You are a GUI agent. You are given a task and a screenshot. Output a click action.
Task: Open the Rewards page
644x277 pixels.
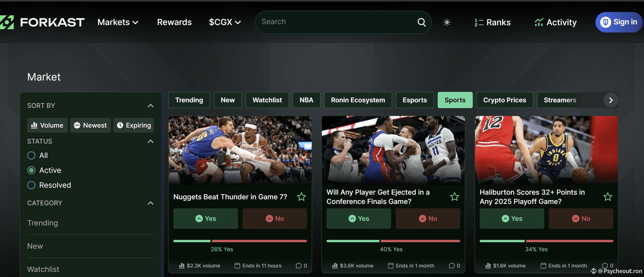click(174, 22)
